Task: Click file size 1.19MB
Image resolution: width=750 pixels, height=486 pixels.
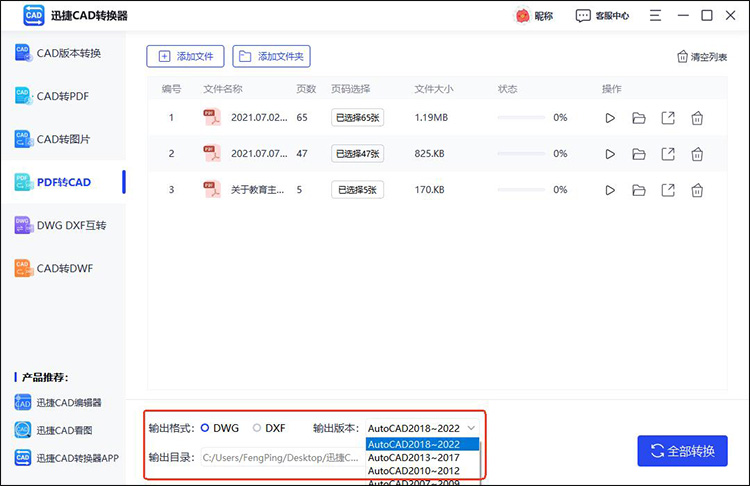Action: [431, 118]
